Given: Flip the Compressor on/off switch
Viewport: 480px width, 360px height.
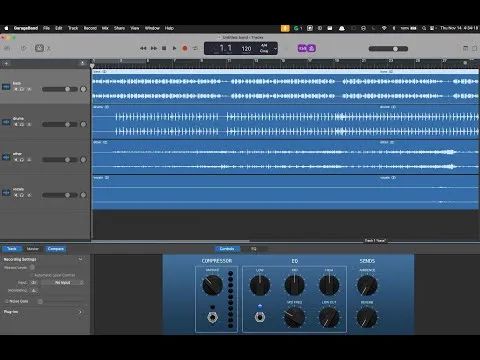Looking at the screenshot, I should coord(212,317).
